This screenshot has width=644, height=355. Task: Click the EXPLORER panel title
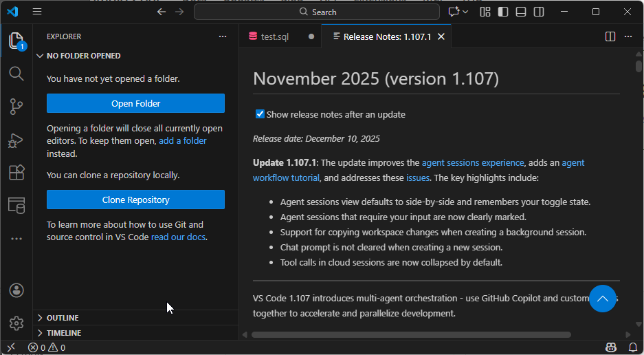pyautogui.click(x=64, y=36)
